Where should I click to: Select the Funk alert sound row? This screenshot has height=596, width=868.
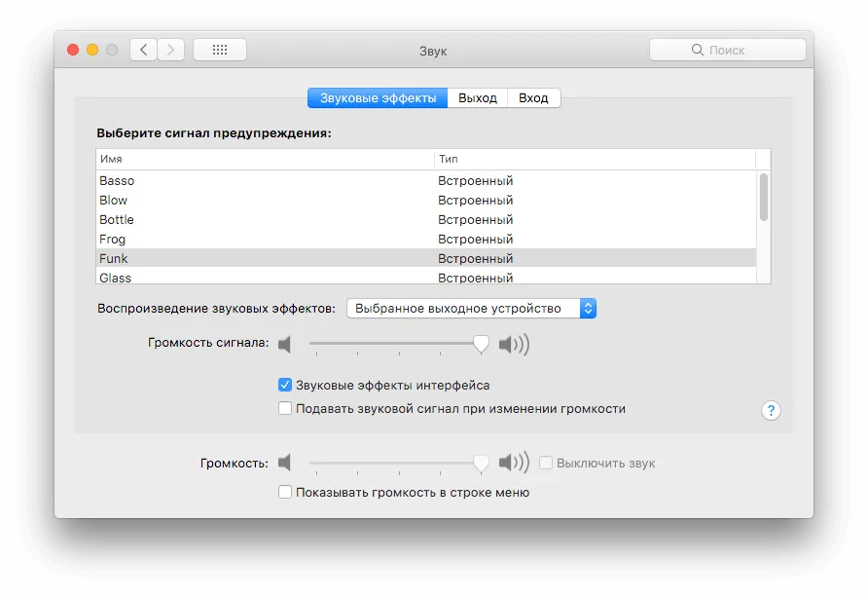pyautogui.click(x=426, y=258)
